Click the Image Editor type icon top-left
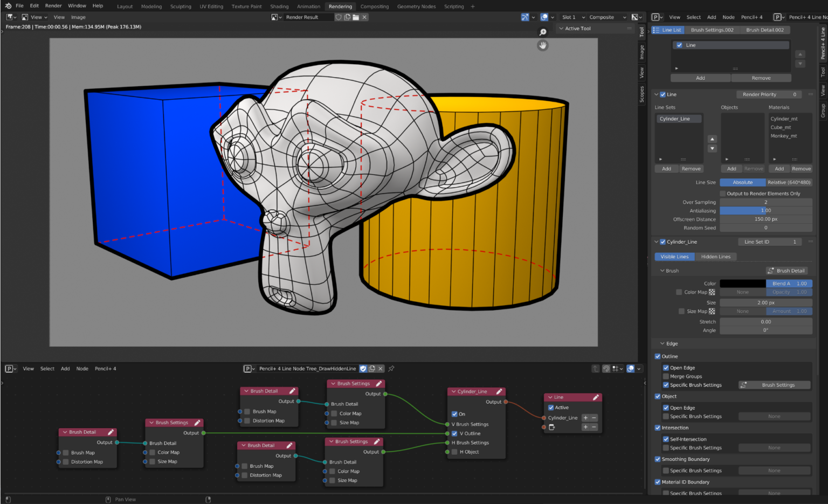Image resolution: width=828 pixels, height=504 pixels. pos(10,17)
